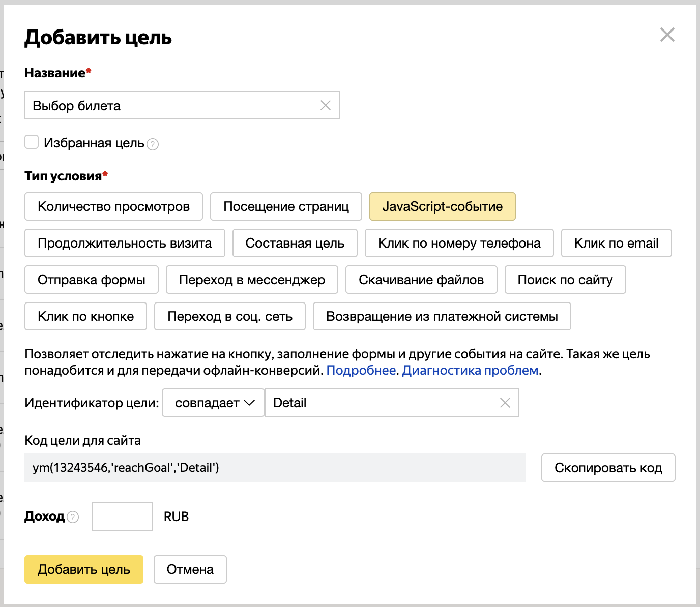Click the Отмена button
Viewport: 700px width, 607px height.
point(190,569)
